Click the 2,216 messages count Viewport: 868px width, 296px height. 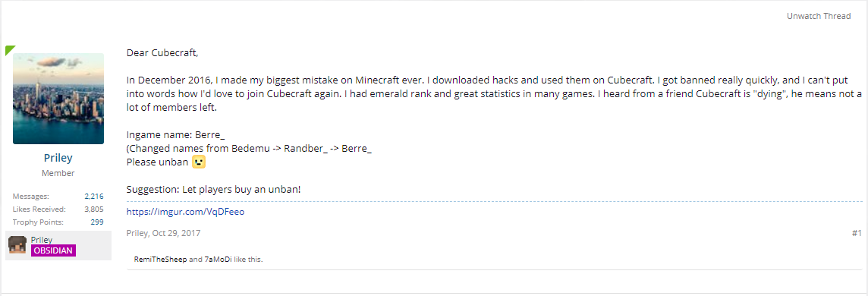(94, 197)
